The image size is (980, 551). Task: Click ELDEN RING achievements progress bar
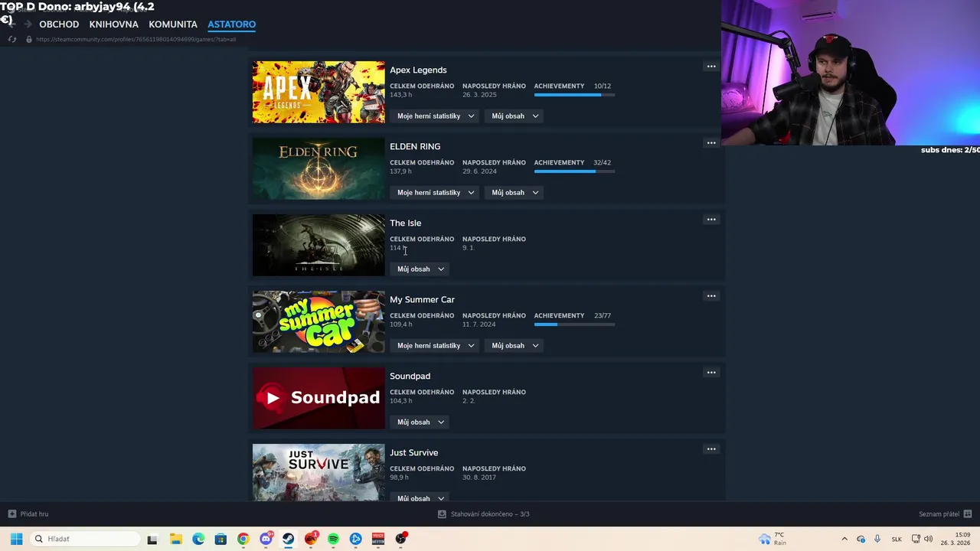[574, 171]
